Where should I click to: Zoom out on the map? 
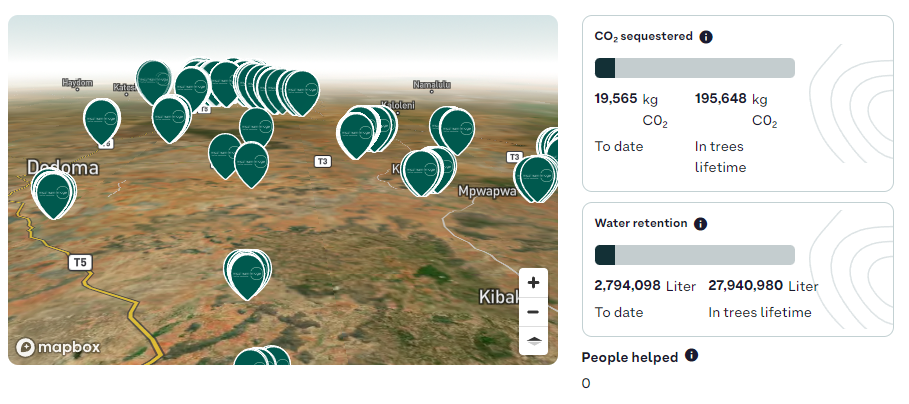533,312
